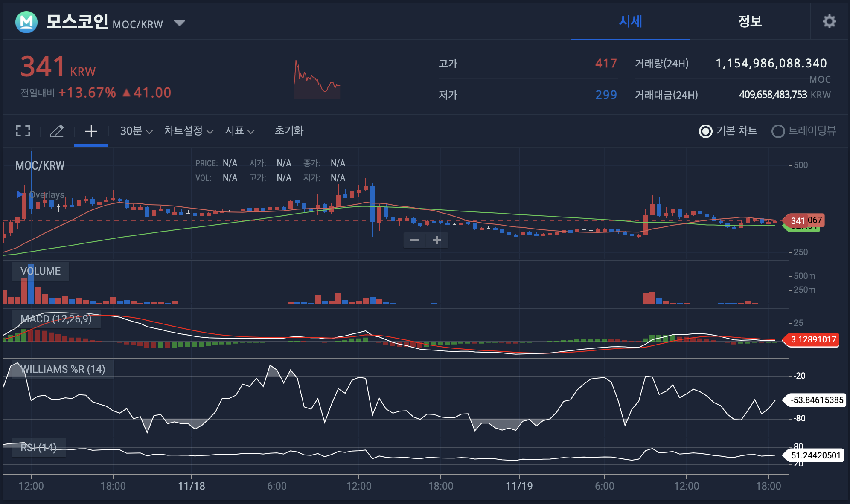Image resolution: width=850 pixels, height=504 pixels.
Task: Select the 기본 차트 radio option
Action: (706, 131)
